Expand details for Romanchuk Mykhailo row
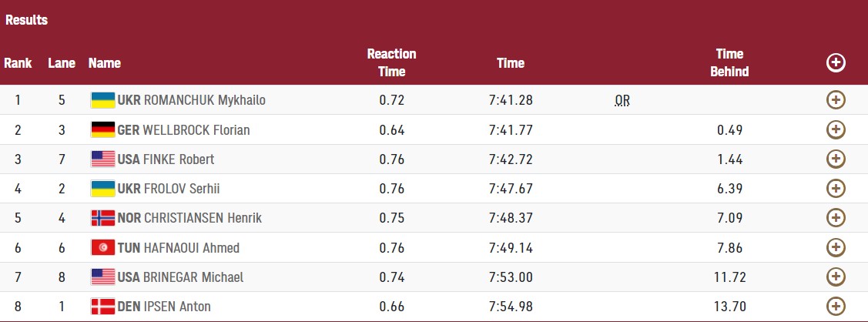This screenshot has width=868, height=322. pos(836,100)
